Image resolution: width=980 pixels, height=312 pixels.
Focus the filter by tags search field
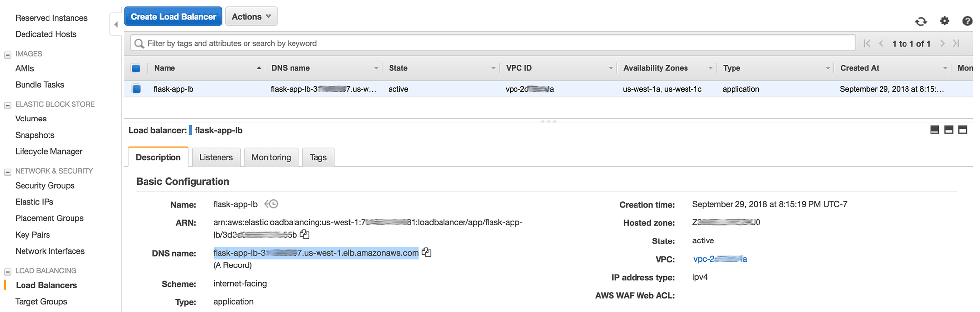click(x=493, y=43)
